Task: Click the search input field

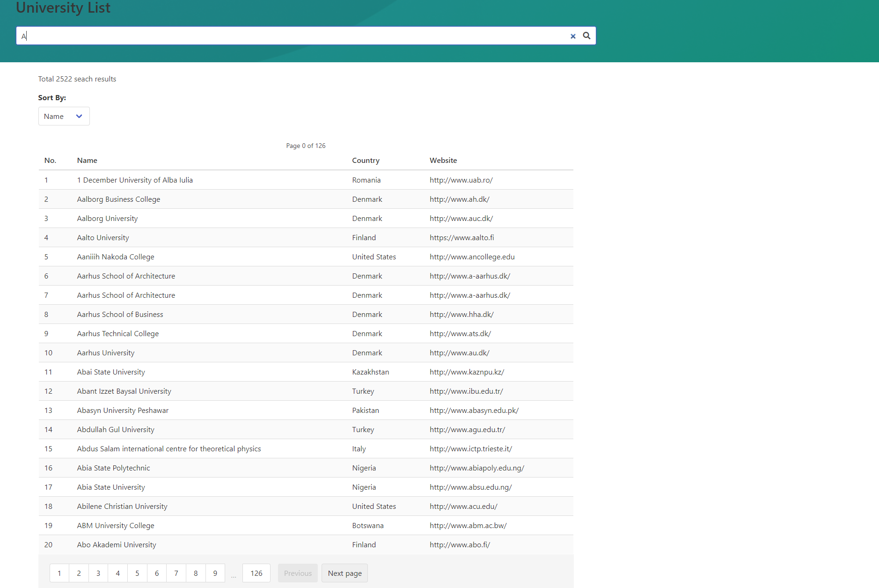Action: pos(281,36)
